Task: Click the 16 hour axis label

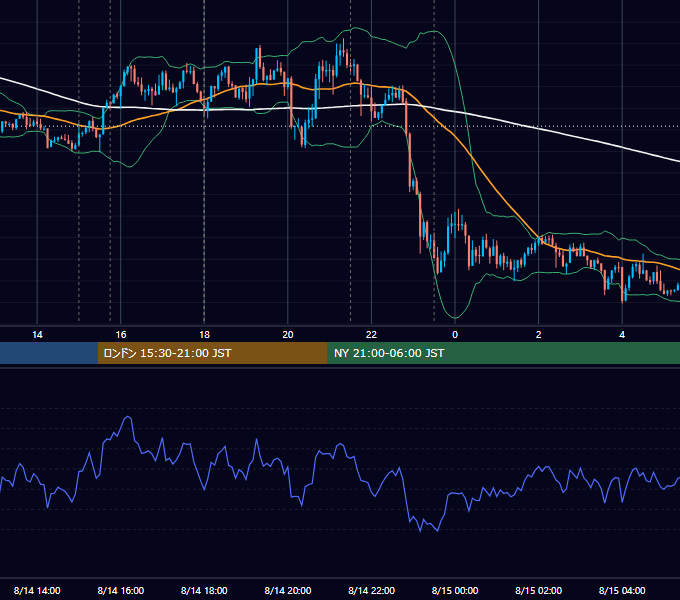Action: pyautogui.click(x=121, y=335)
